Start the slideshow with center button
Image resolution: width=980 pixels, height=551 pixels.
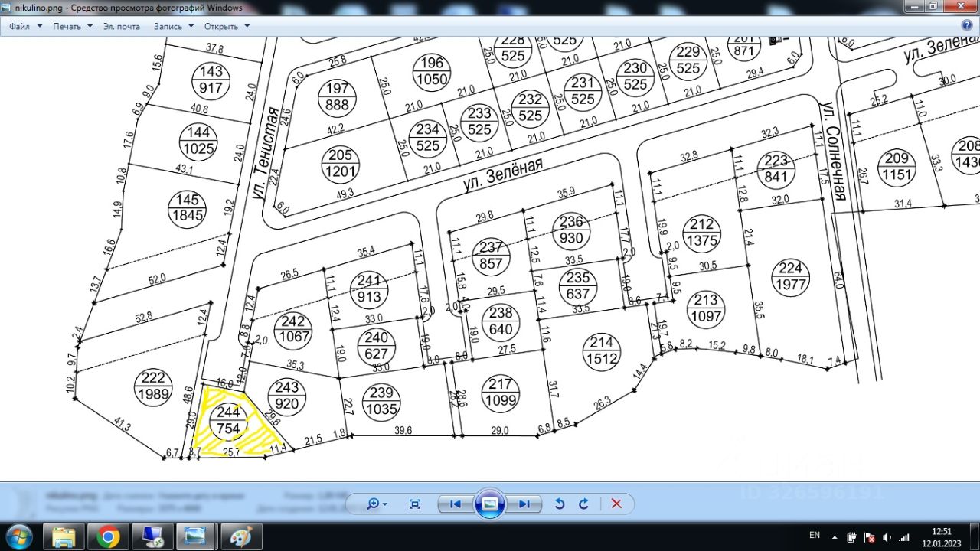tap(490, 504)
